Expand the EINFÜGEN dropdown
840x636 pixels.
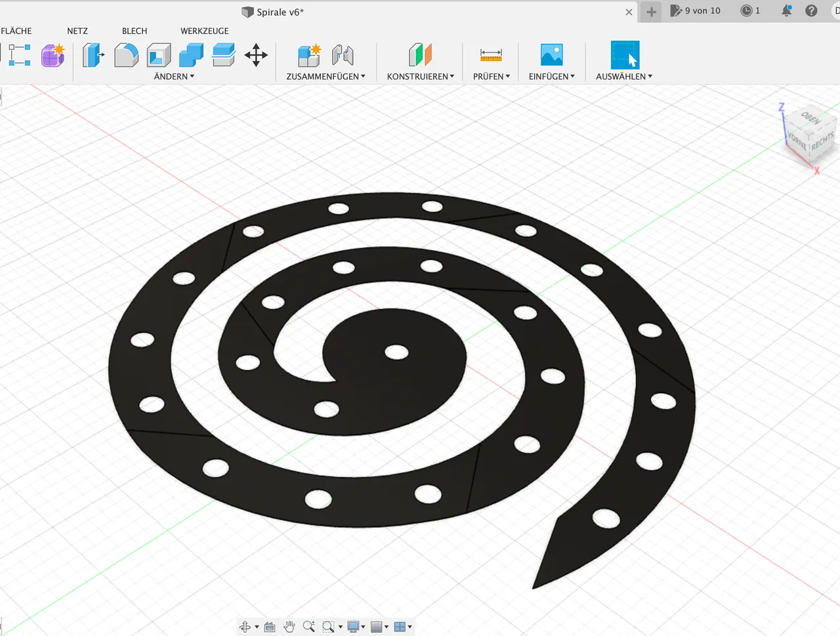tap(552, 76)
